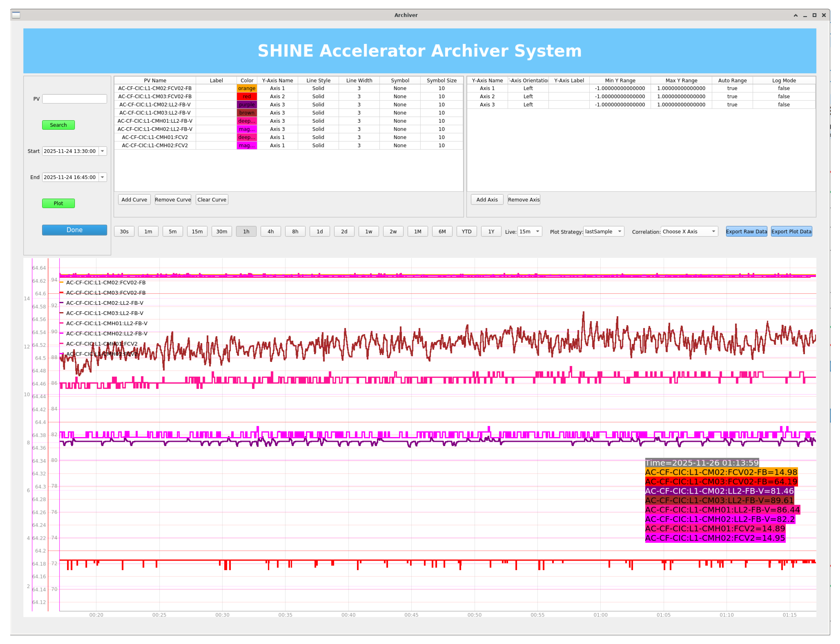Open the Correlation Choose X Axis dropdown
Screen dimensions: 840x644
[x=689, y=231]
